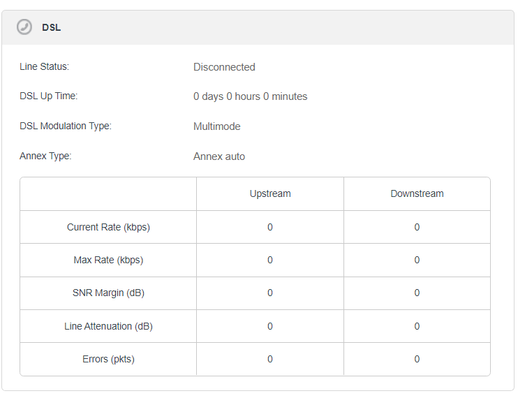Click the DSL section heading
The width and height of the screenshot is (518, 396).
[x=51, y=27]
